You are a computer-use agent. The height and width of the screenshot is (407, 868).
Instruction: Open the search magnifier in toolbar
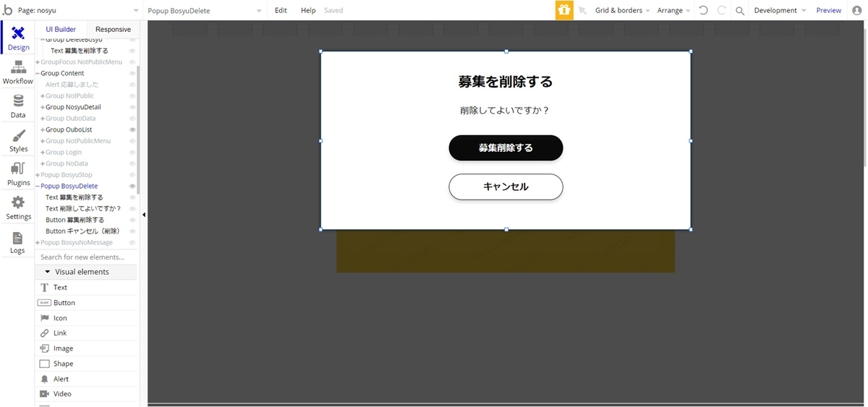point(739,10)
